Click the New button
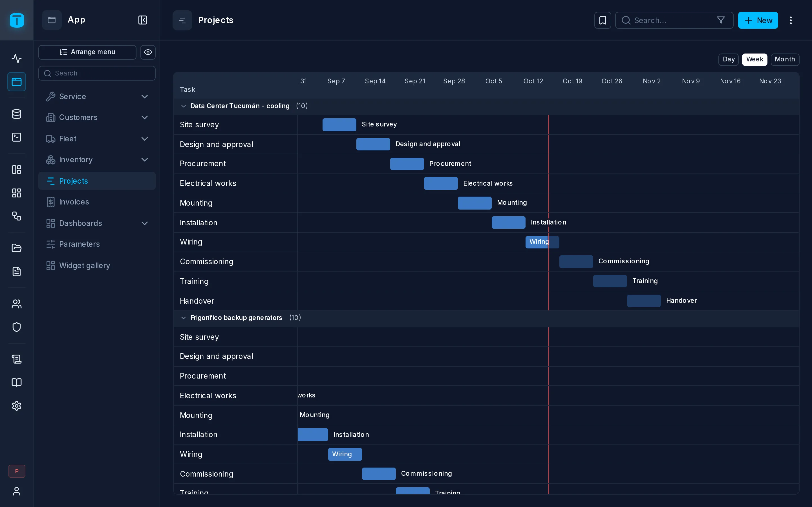The image size is (812, 507). (x=758, y=20)
